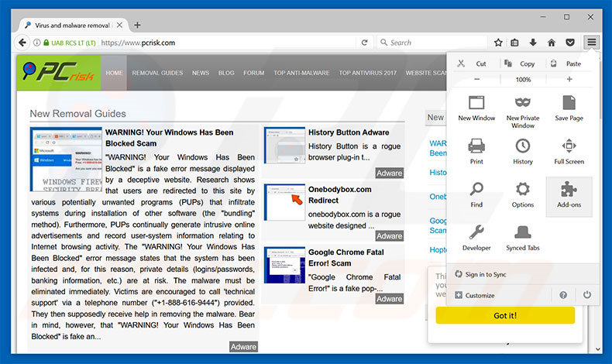
Task: Click the Copy button
Action: click(519, 64)
